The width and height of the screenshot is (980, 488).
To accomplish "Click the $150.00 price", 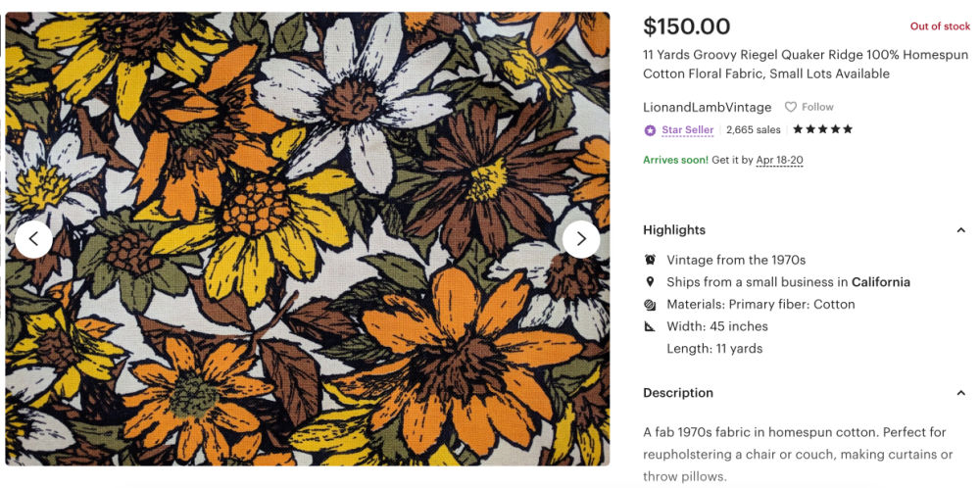I will point(686,26).
